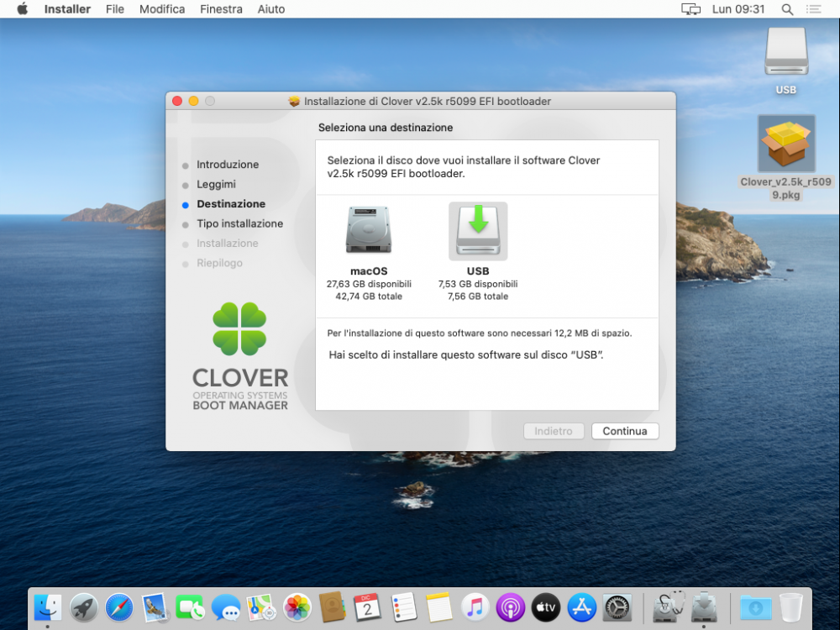Launch Launchpad from the Dock
This screenshot has width=840, height=630.
coord(83,607)
